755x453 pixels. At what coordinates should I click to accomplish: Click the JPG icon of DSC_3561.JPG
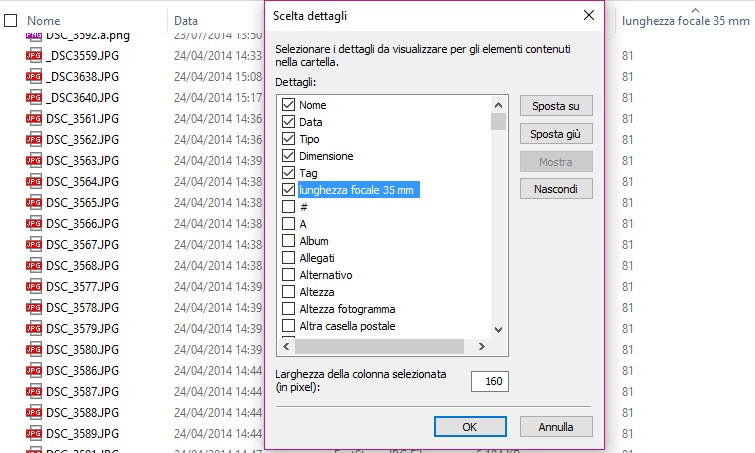pos(34,119)
